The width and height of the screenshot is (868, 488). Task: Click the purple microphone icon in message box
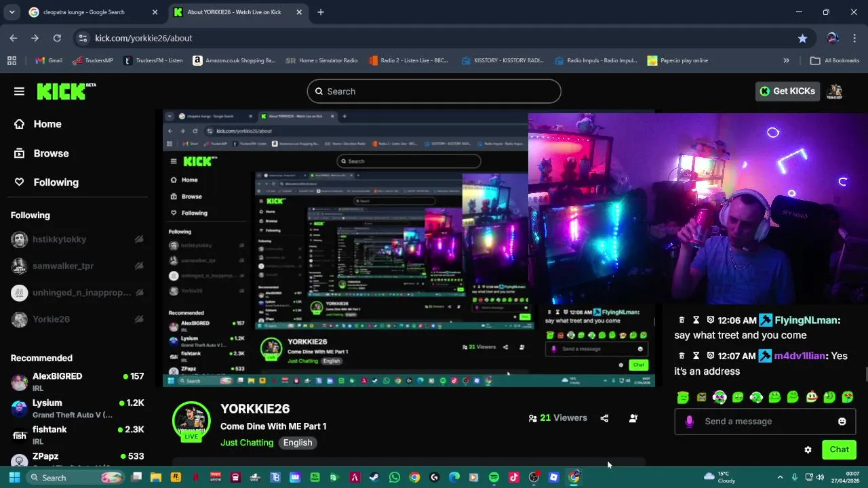[x=690, y=421]
